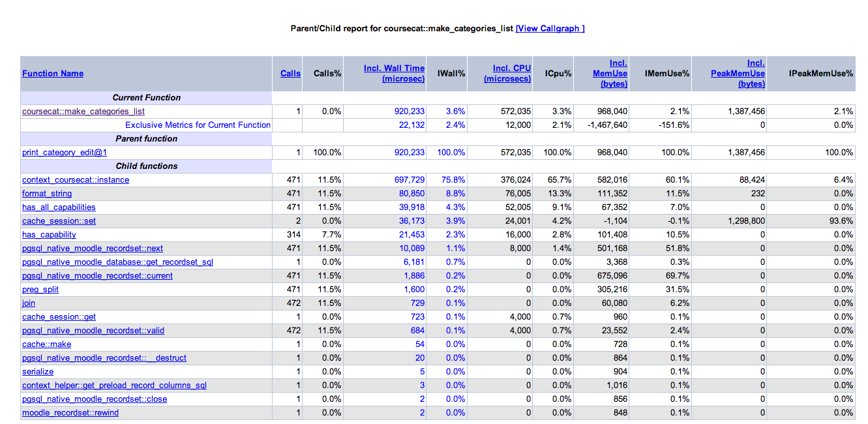Open preg_split function link
868x424 pixels.
coord(40,290)
